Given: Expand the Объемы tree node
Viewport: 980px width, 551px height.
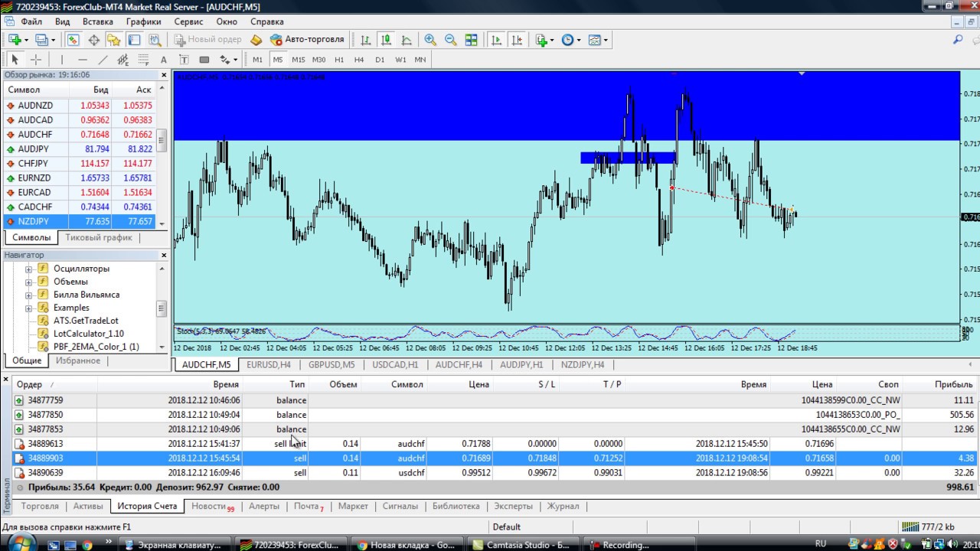Looking at the screenshot, I should coord(28,282).
